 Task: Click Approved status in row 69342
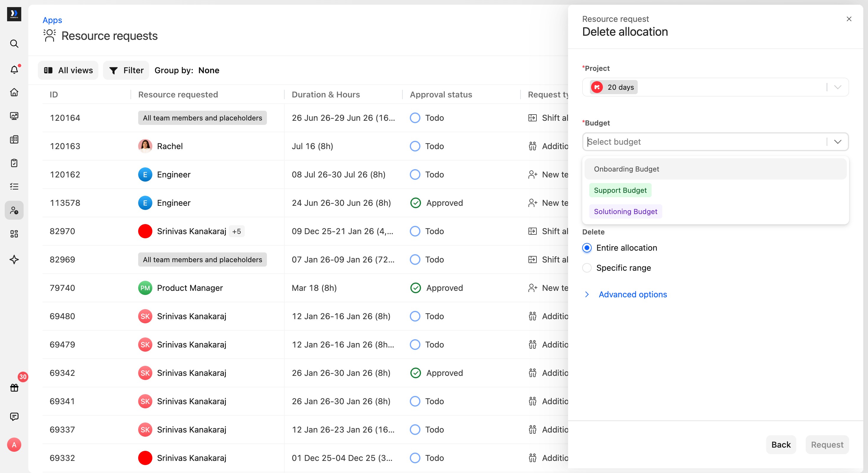[x=436, y=373]
